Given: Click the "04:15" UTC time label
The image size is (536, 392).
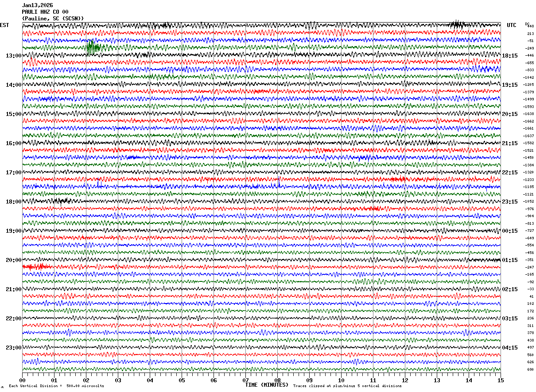Looking at the screenshot, I should (510, 348).
